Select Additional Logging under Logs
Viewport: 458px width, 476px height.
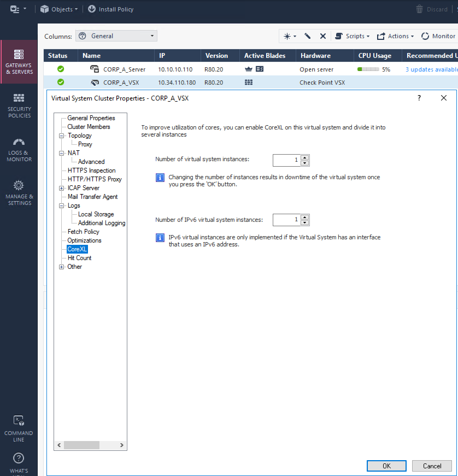pos(102,223)
